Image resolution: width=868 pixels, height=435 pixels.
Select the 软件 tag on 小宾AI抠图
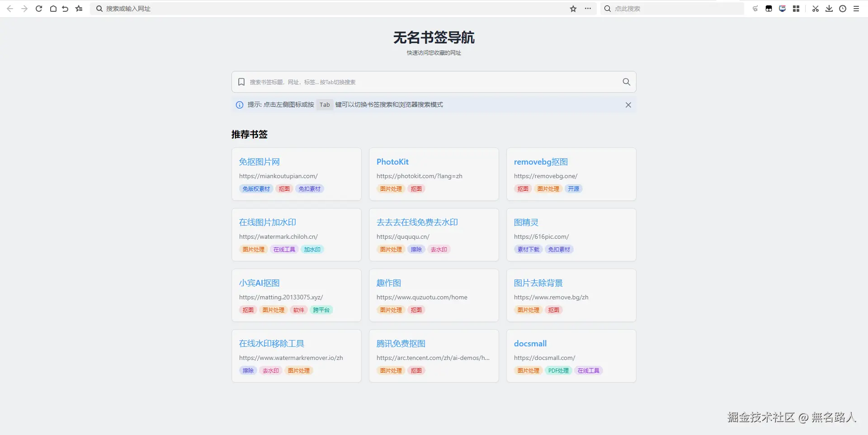point(299,310)
